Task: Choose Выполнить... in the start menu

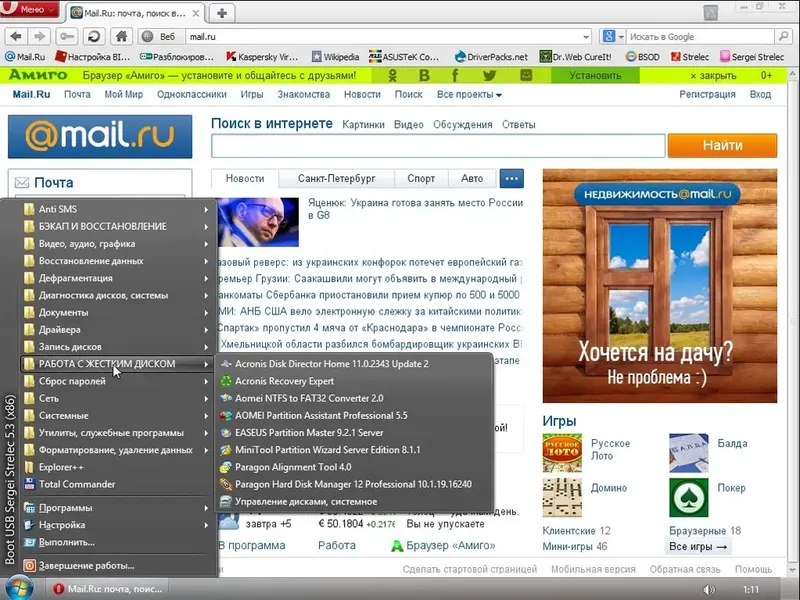Action: tap(116, 542)
